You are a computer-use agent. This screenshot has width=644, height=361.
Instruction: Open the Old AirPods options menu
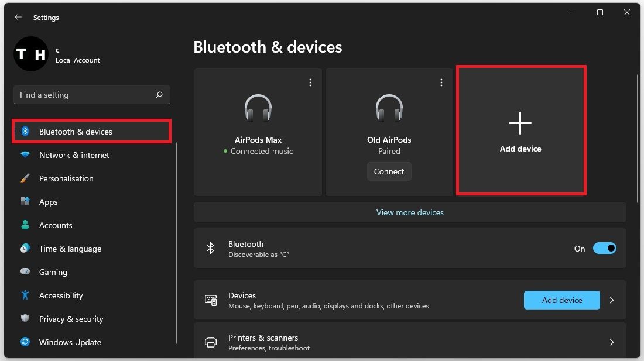point(441,82)
